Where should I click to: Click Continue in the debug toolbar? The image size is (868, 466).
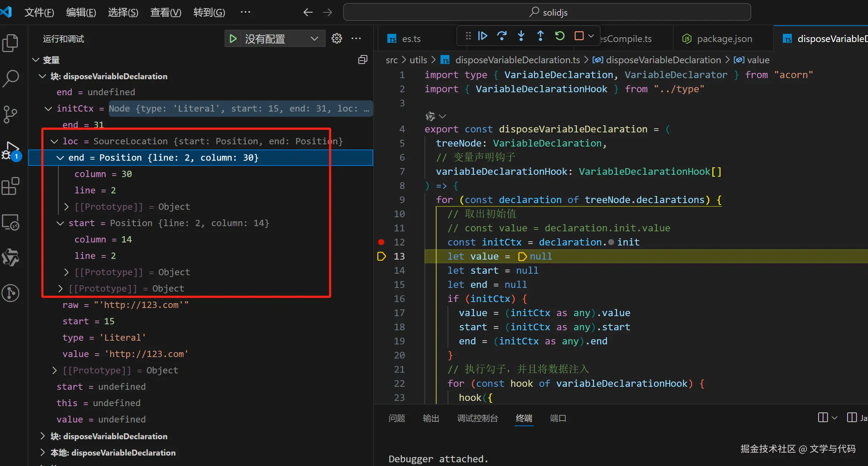pos(483,36)
